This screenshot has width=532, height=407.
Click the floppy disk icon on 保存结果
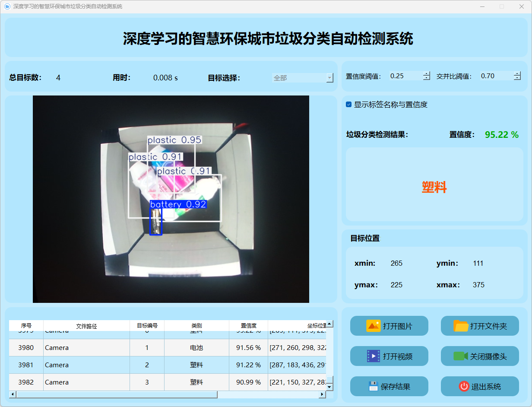(x=374, y=386)
